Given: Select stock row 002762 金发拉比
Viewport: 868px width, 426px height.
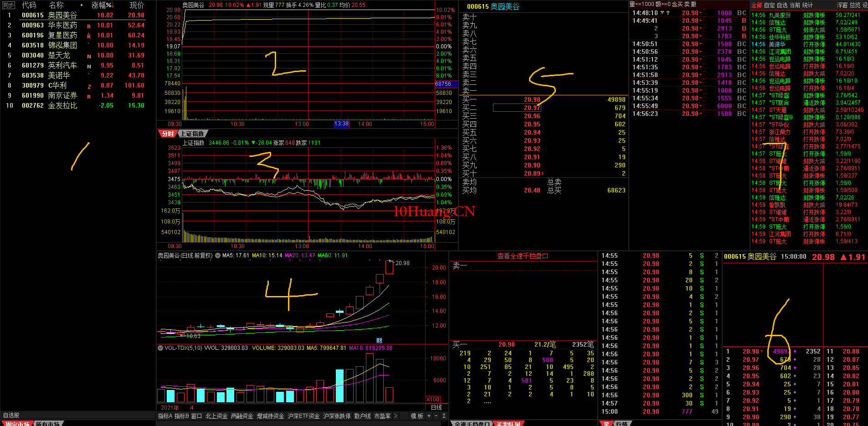Looking at the screenshot, I should 77,105.
